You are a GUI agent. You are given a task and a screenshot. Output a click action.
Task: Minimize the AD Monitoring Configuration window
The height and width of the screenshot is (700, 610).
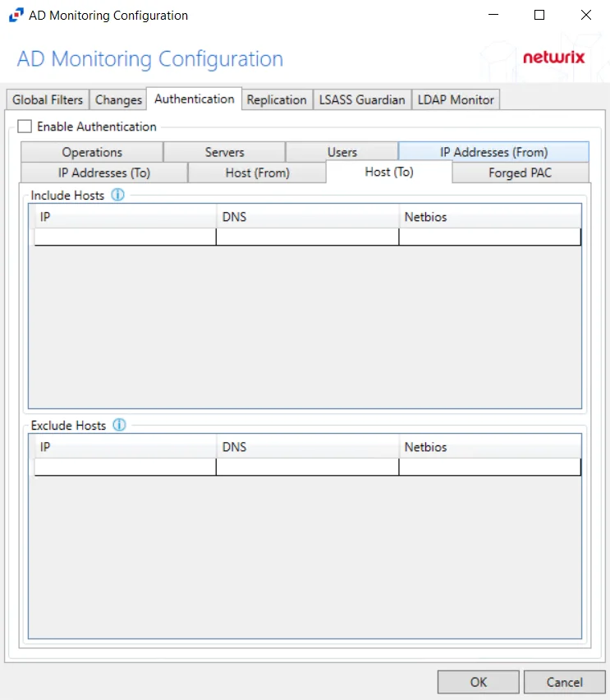[493, 15]
